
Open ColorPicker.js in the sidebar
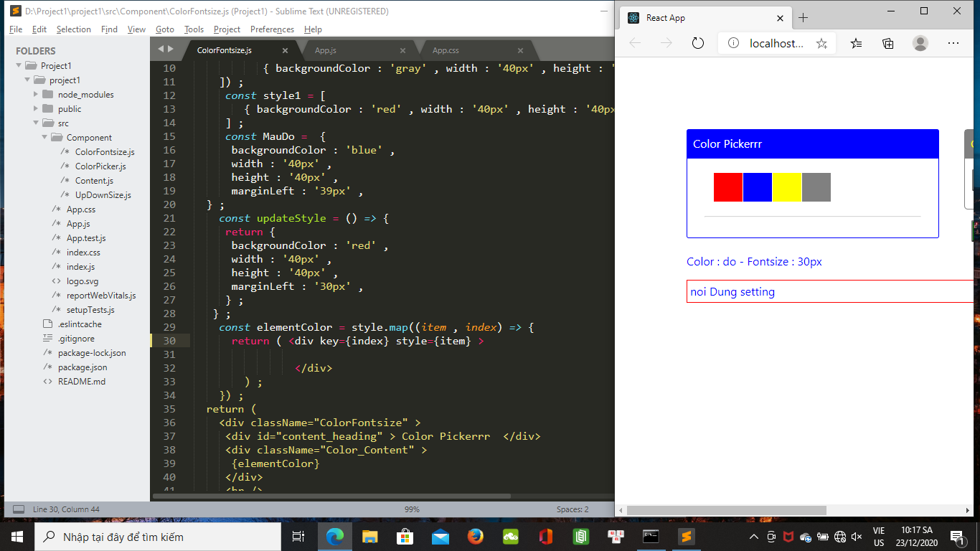[x=100, y=166]
